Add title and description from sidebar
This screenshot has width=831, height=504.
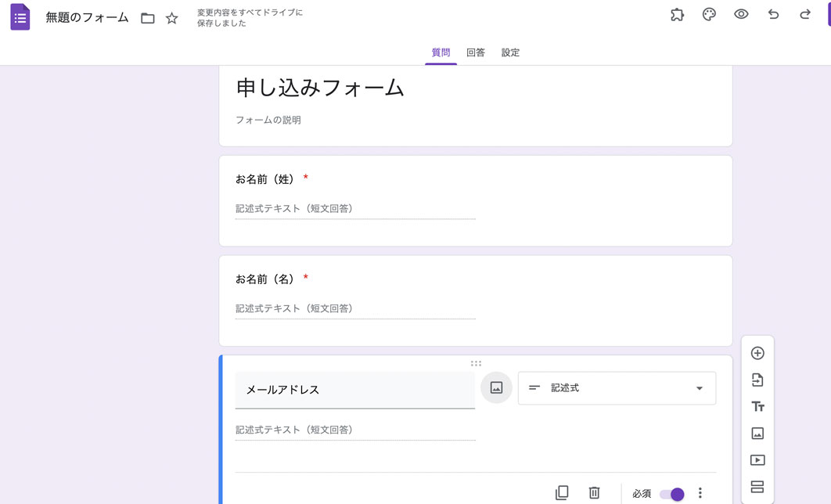pos(757,407)
